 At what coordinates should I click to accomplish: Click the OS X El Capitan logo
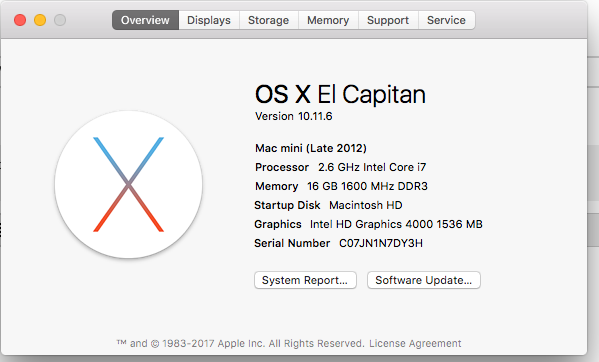click(x=128, y=184)
